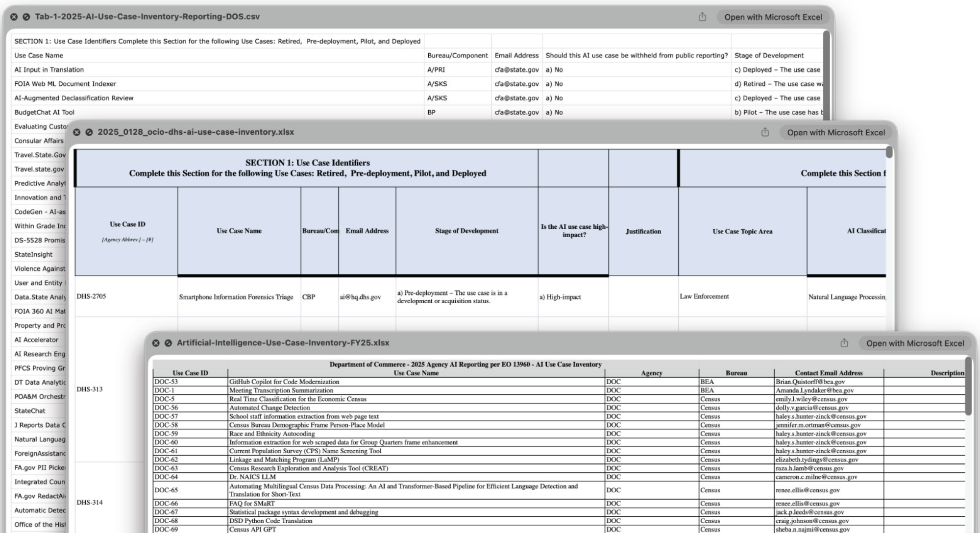This screenshot has width=980, height=533.
Task: Click the Use Case Topic Area column header
Action: point(742,231)
